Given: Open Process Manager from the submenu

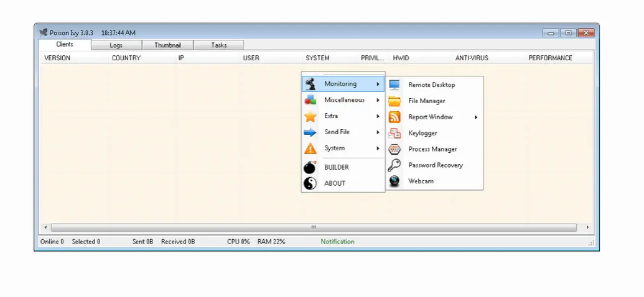Looking at the screenshot, I should (x=434, y=149).
